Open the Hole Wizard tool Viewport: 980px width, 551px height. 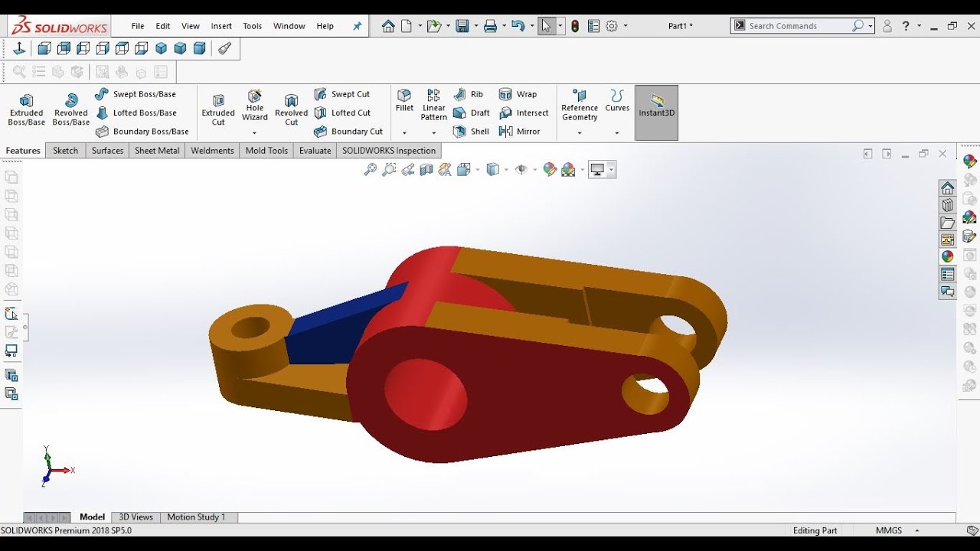255,106
